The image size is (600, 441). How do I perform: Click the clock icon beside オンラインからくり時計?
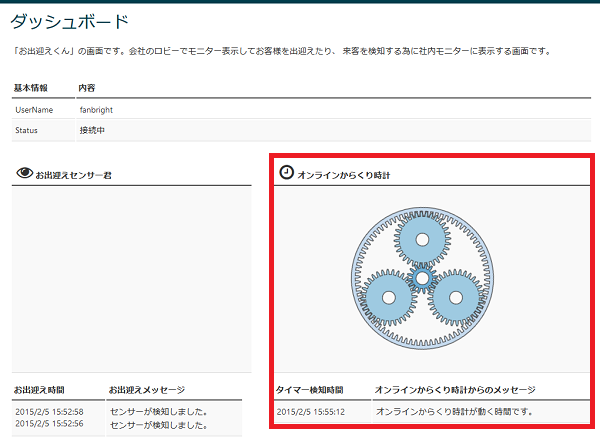286,173
